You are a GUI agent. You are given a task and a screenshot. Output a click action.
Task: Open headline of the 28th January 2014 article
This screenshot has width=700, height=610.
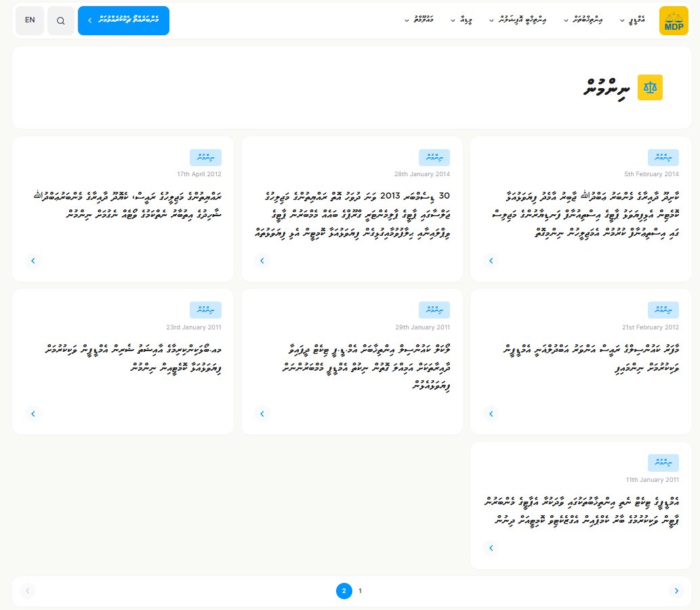pos(352,214)
